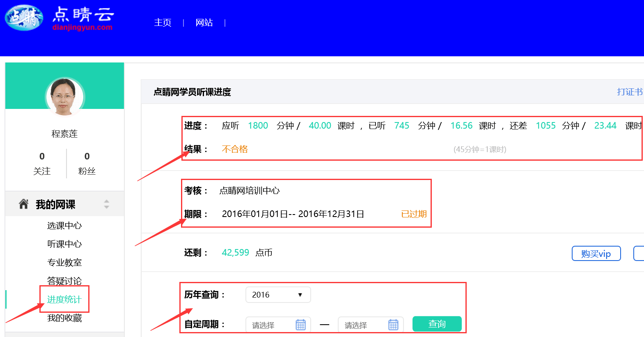The width and height of the screenshot is (644, 337).
Task: Click the house icon beside 我的网课
Action: point(24,204)
